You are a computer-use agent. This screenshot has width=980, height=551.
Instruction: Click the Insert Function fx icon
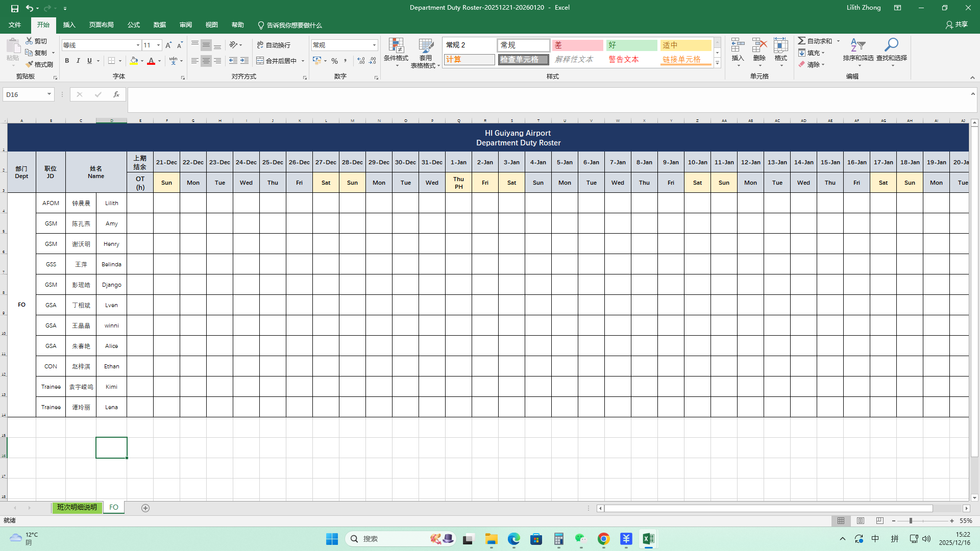[x=116, y=94]
